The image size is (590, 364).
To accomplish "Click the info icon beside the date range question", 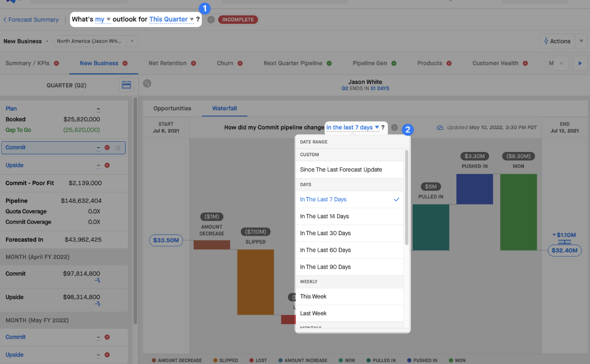I will 395,127.
